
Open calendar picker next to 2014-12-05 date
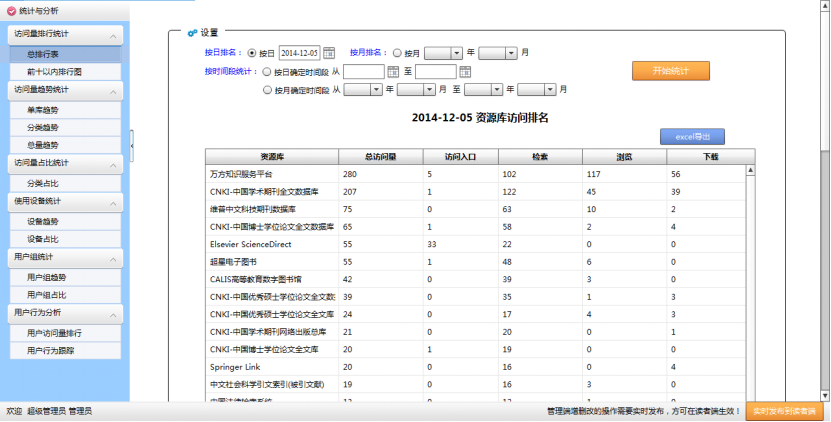click(329, 53)
